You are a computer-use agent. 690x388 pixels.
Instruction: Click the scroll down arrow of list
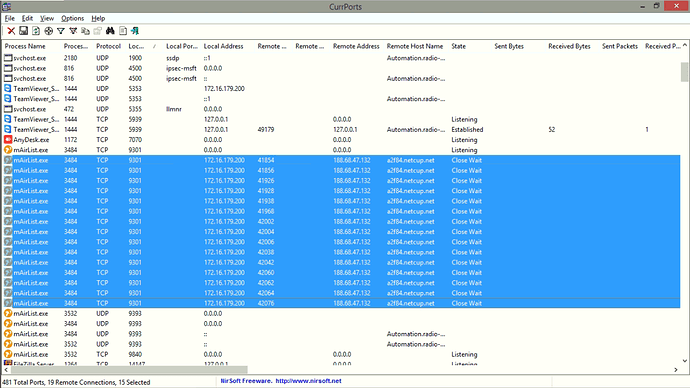coord(684,361)
